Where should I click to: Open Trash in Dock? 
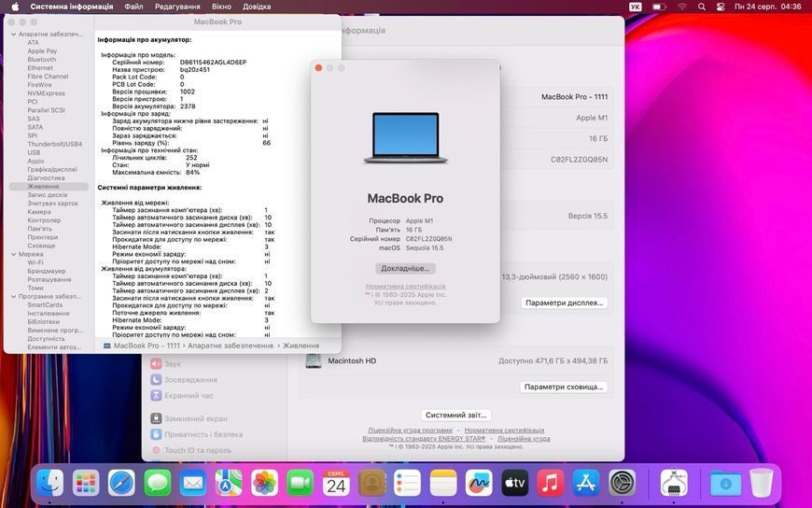(x=762, y=483)
